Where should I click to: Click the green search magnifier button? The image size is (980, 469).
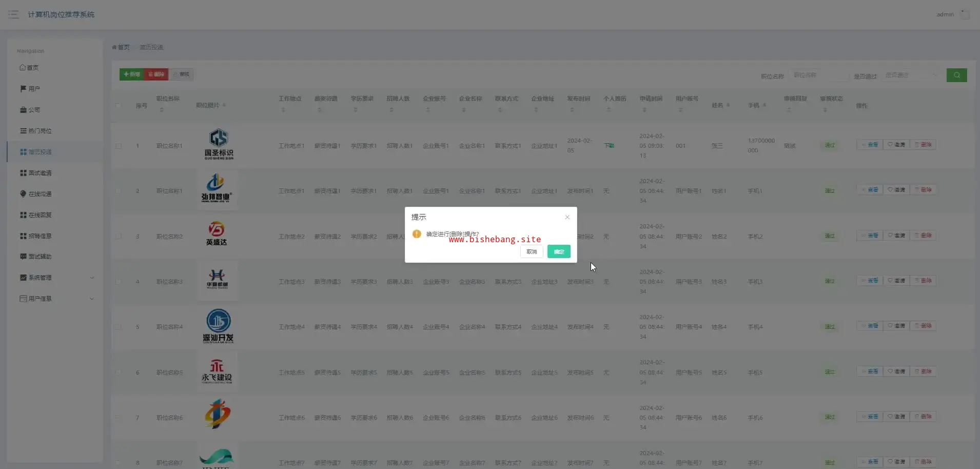(956, 75)
